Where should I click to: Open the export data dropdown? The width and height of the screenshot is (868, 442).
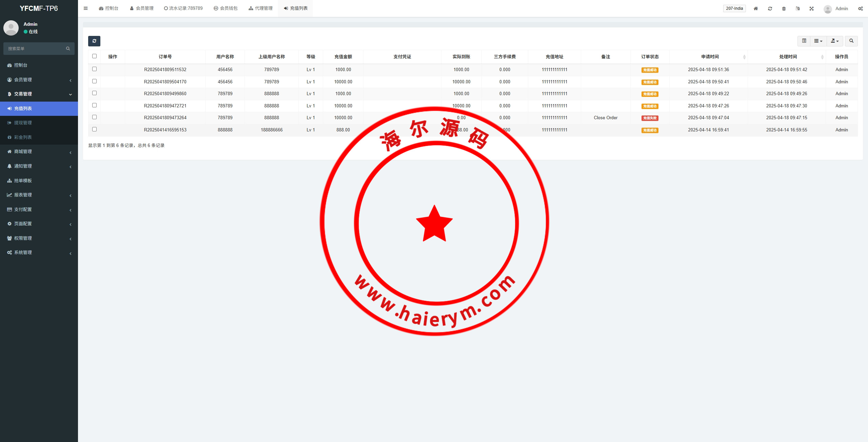click(835, 41)
